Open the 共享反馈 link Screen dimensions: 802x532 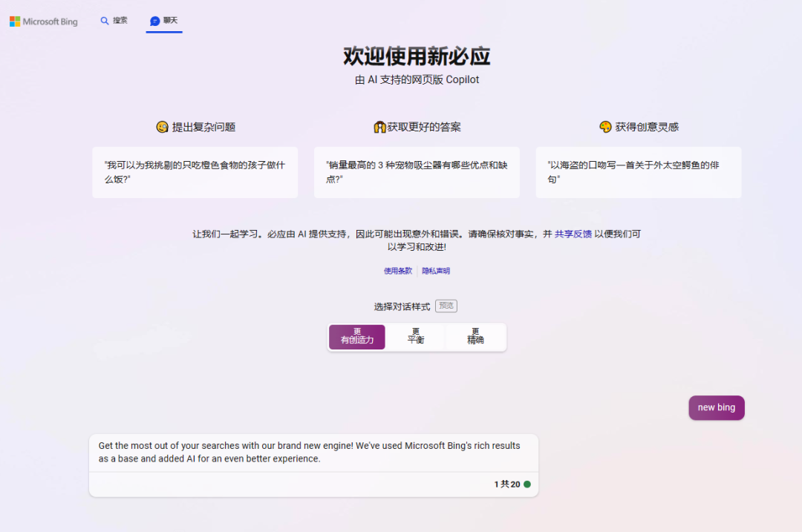573,234
